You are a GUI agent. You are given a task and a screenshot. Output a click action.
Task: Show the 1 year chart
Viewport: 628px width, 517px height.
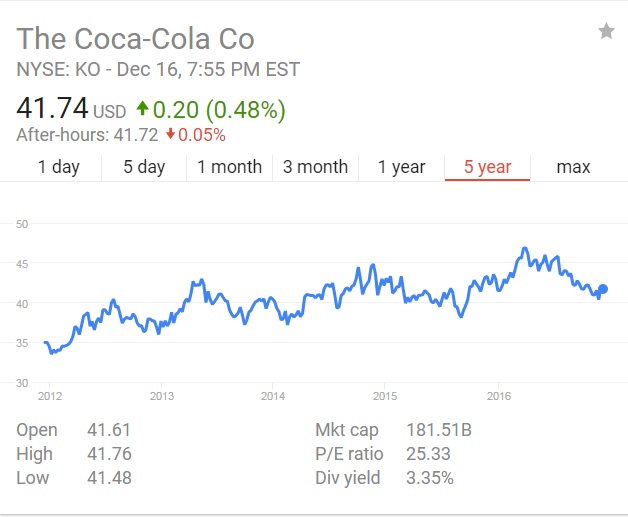click(x=401, y=167)
